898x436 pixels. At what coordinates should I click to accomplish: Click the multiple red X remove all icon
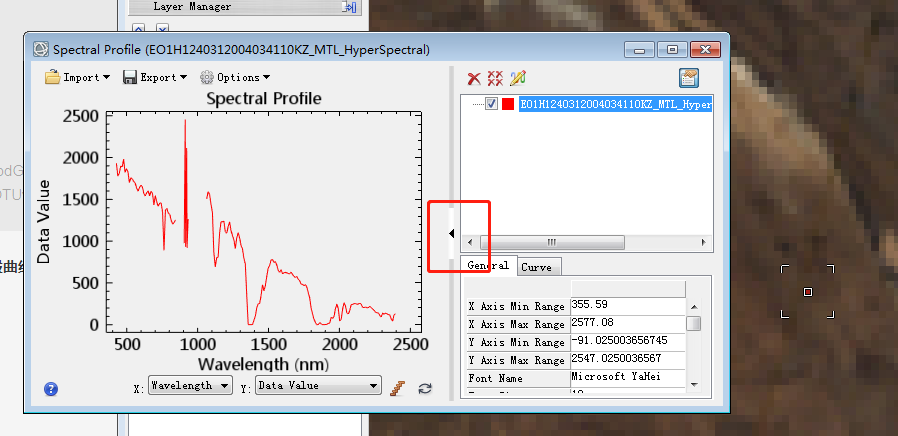tap(495, 78)
